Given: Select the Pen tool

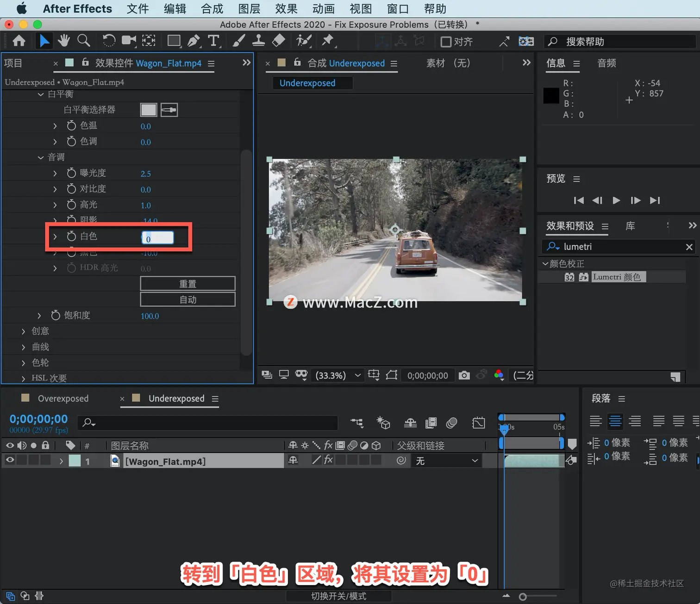Looking at the screenshot, I should click(194, 41).
